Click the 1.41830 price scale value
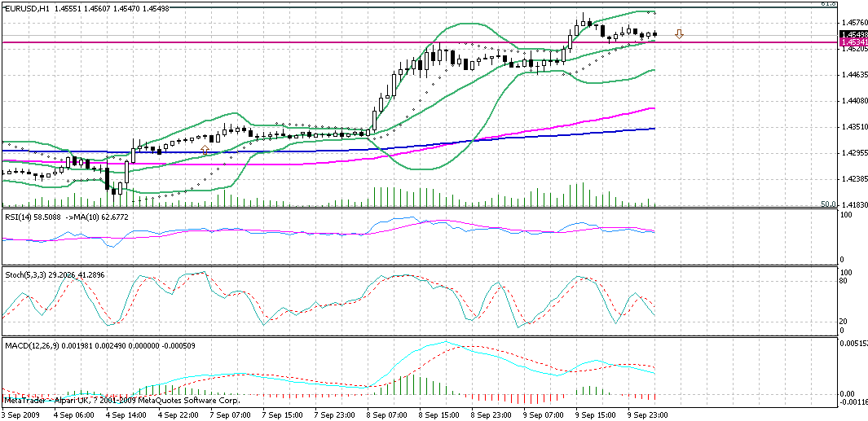868x421 pixels. (853, 205)
